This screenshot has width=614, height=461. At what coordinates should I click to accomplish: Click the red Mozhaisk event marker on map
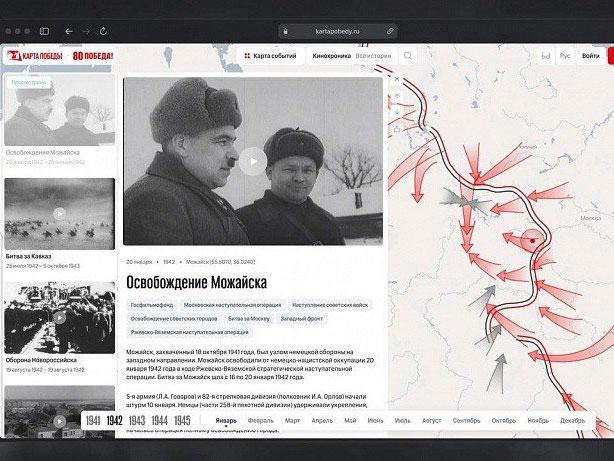point(532,240)
